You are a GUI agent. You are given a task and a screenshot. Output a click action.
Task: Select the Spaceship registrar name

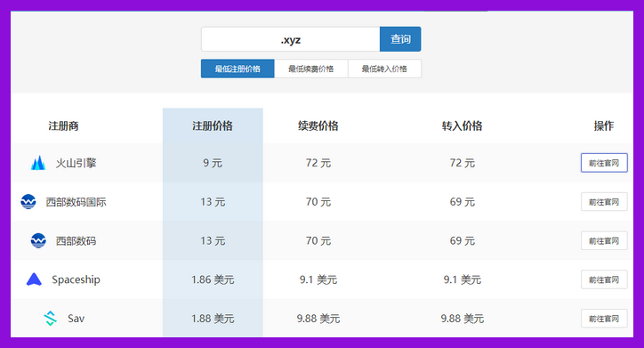click(x=76, y=279)
